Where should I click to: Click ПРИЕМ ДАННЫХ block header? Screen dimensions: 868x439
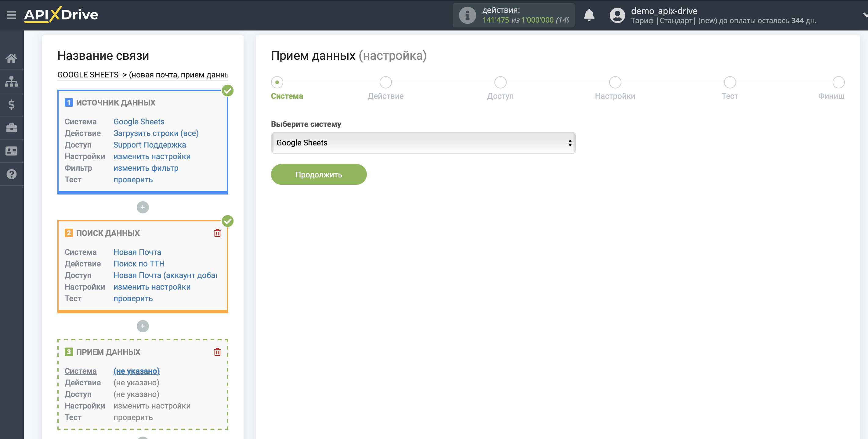click(108, 352)
